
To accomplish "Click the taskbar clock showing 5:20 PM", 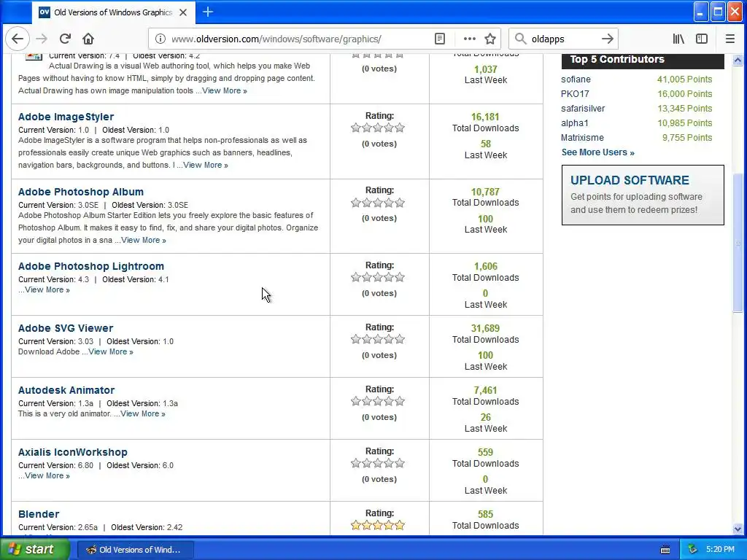I will coord(720,550).
